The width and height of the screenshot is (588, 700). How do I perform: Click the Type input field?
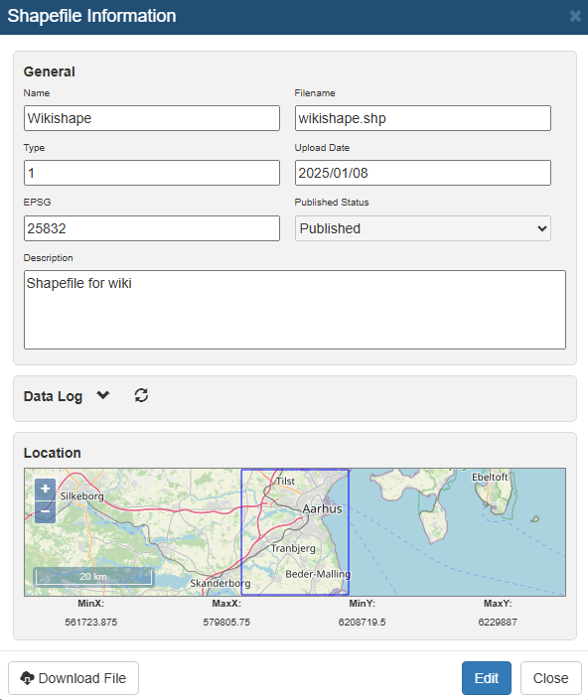pos(152,173)
